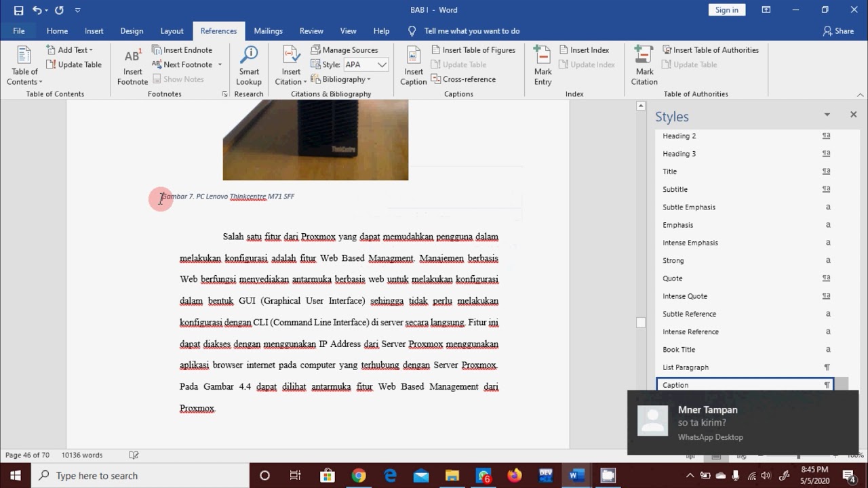Click the spelling proofing status bar icon
Image resolution: width=868 pixels, height=488 pixels.
tap(134, 455)
